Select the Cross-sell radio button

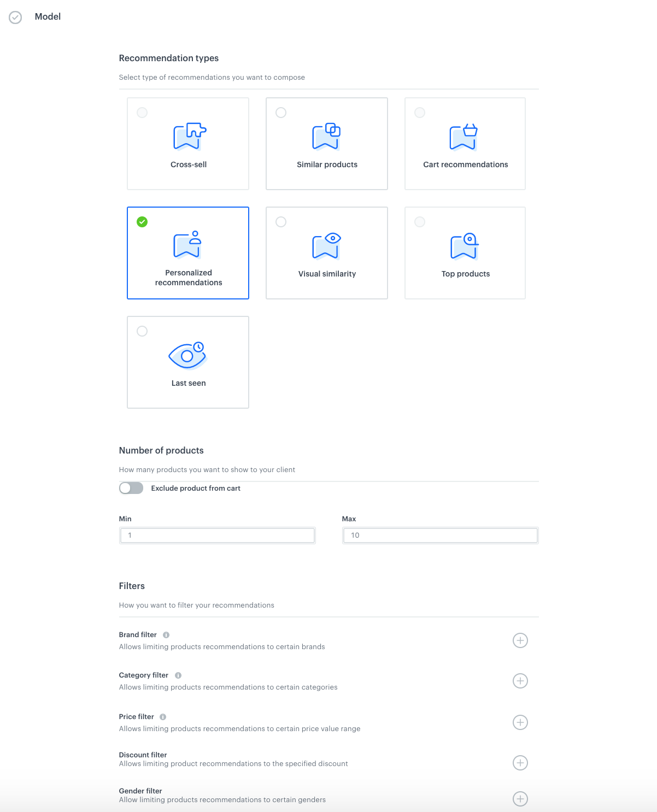pyautogui.click(x=143, y=113)
